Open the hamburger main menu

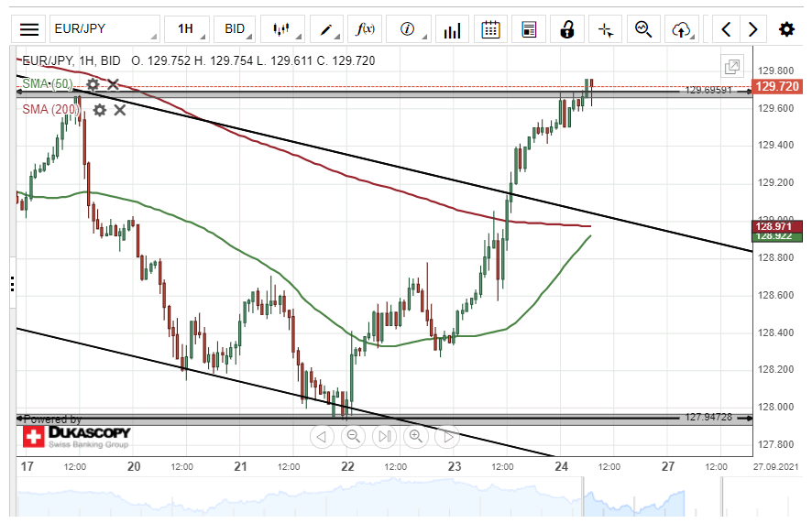point(29,29)
